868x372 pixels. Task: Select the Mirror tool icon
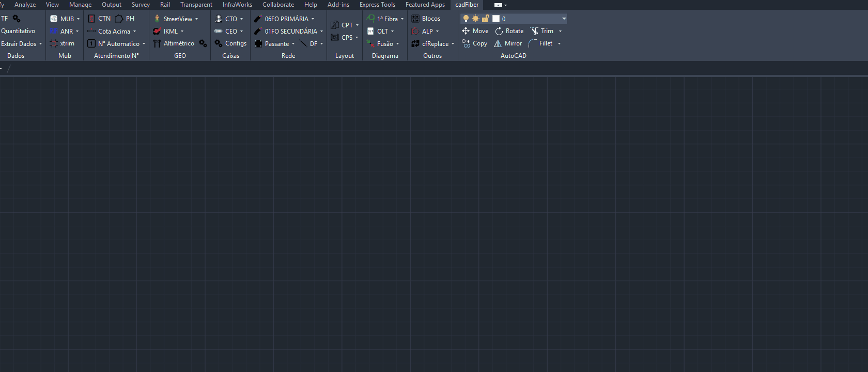pos(498,44)
